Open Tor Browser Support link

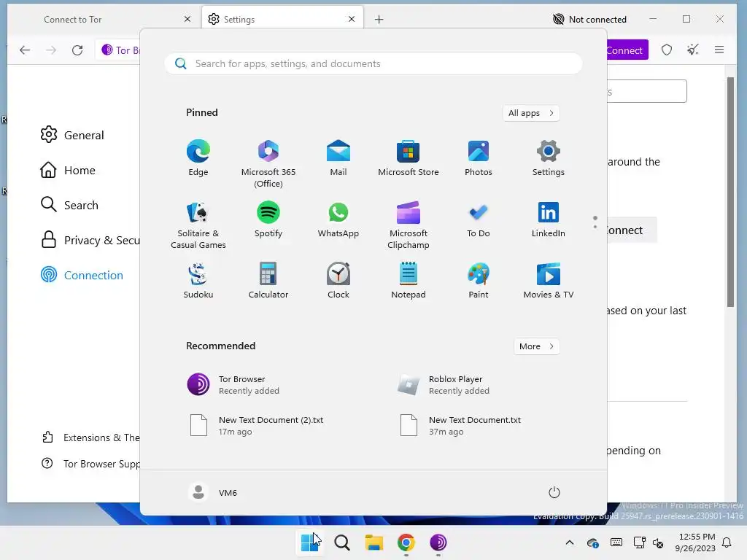click(x=90, y=463)
